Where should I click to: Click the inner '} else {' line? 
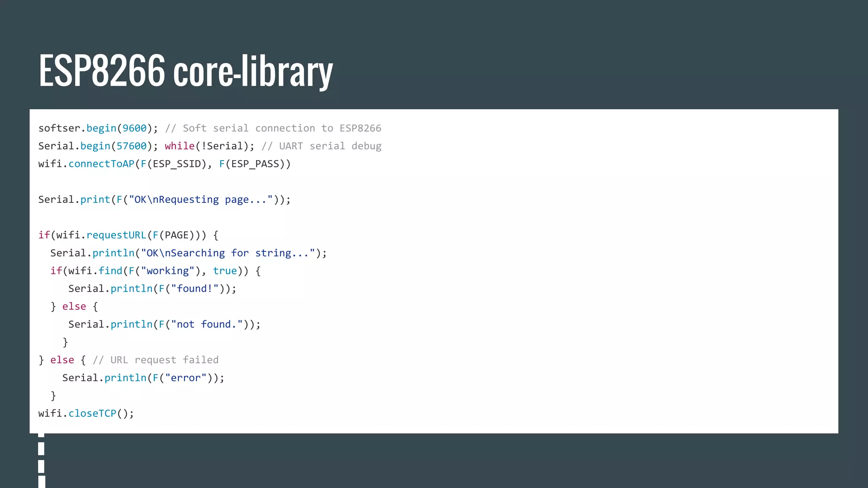tap(74, 306)
